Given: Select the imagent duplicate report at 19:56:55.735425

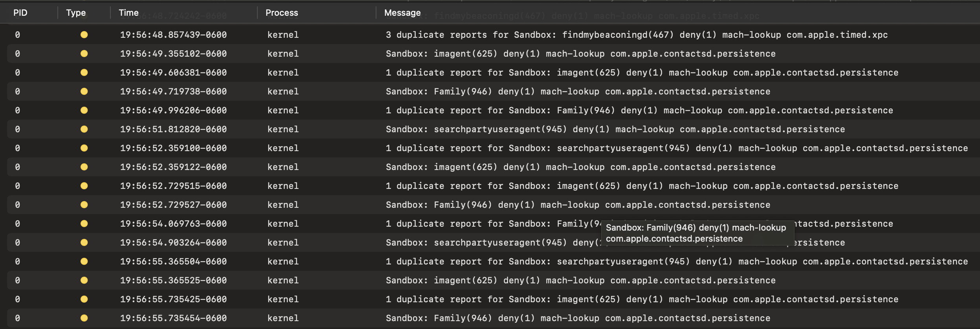Looking at the screenshot, I should point(642,299).
